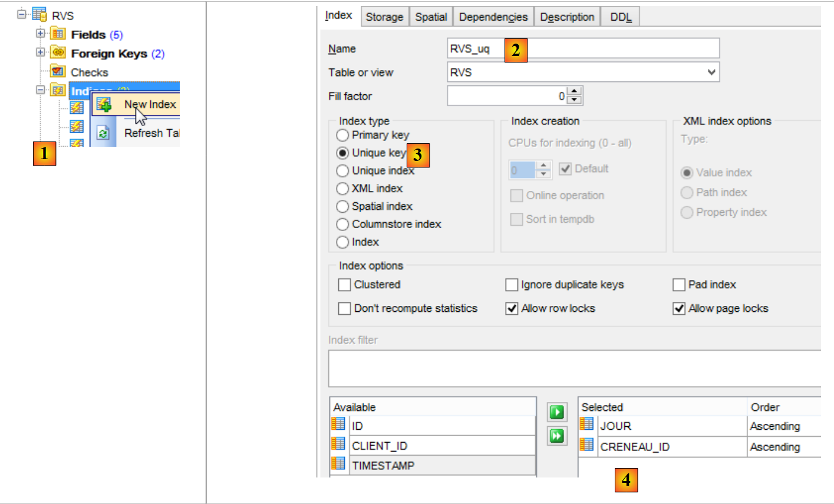Expand the Fields tree node
Image resolution: width=834 pixels, height=504 pixels.
coord(40,34)
